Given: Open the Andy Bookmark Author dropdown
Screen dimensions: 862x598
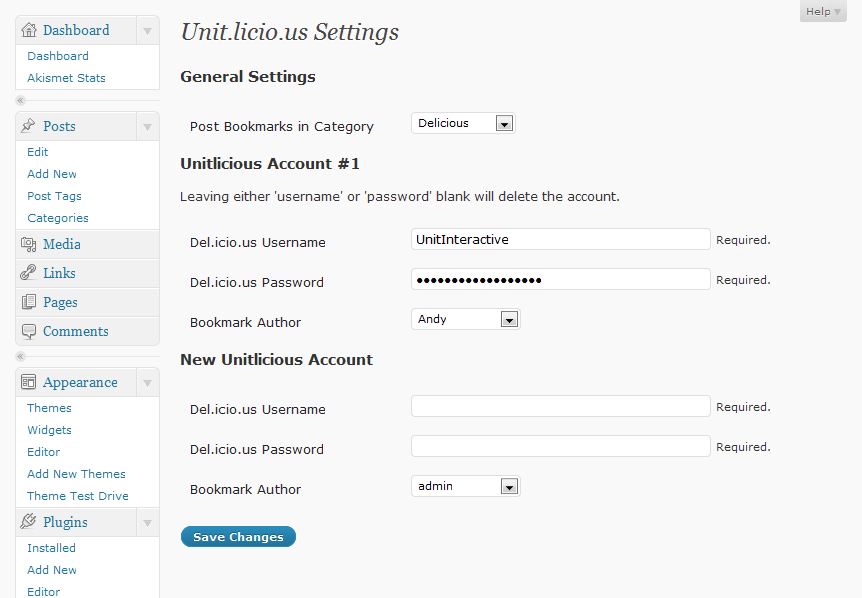Looking at the screenshot, I should coord(466,319).
